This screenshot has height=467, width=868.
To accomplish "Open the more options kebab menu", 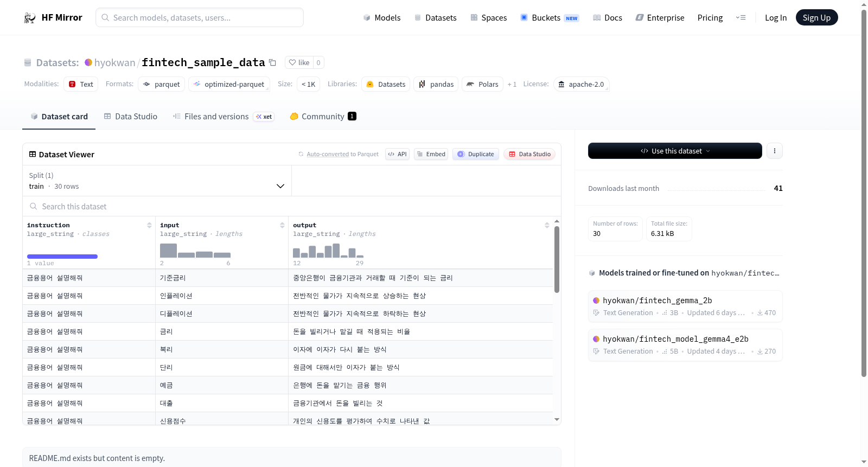I will coord(775,151).
